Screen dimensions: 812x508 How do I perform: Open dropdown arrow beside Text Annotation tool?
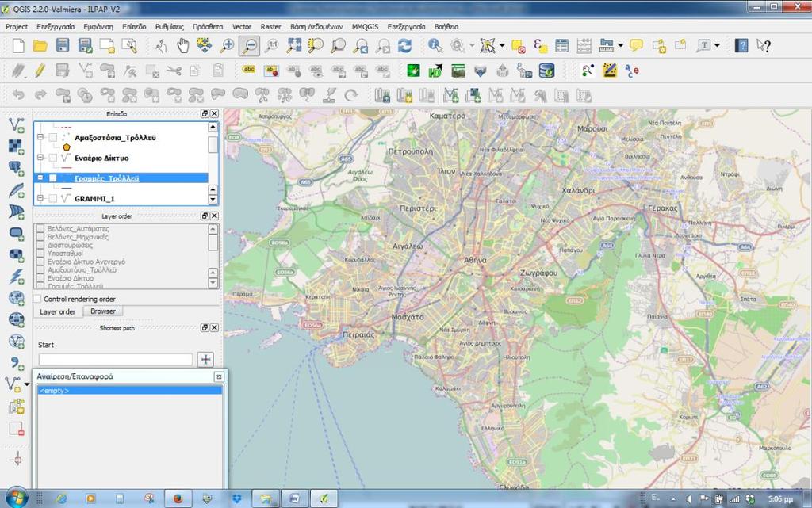pos(717,46)
